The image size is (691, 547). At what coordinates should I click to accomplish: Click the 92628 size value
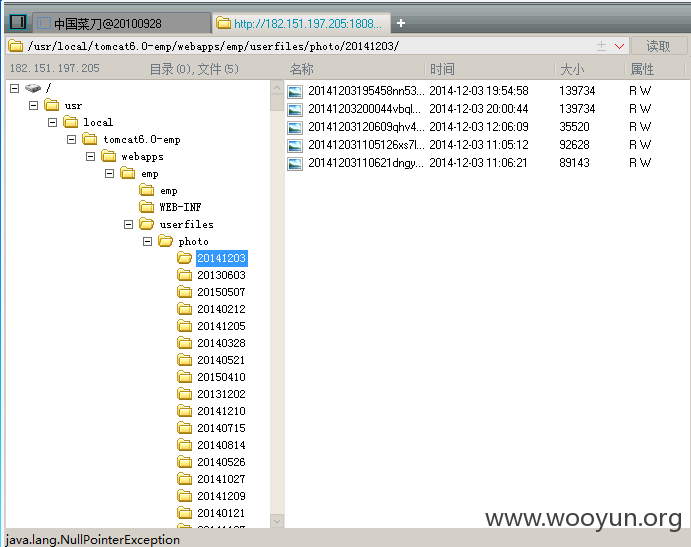574,145
